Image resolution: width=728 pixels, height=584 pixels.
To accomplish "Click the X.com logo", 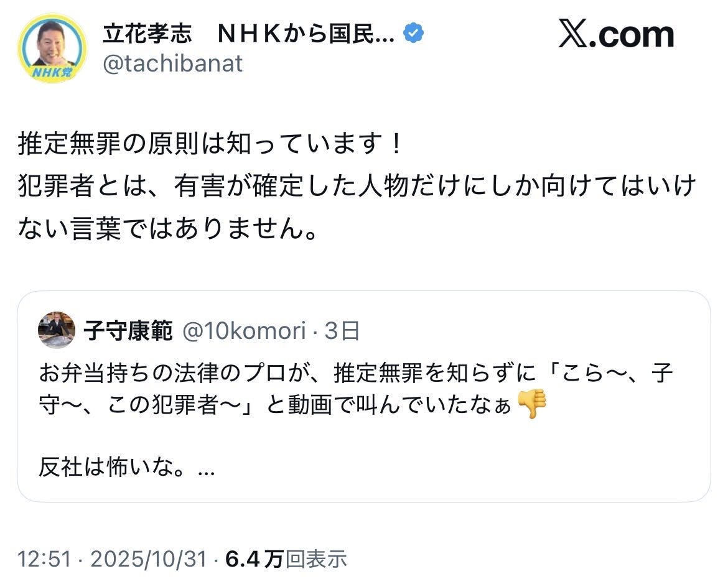I will (615, 35).
